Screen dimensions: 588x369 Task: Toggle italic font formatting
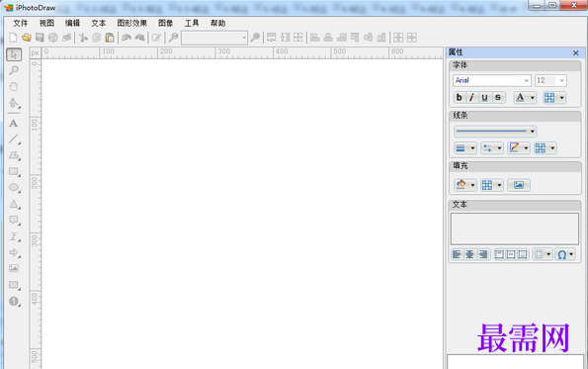(x=471, y=98)
